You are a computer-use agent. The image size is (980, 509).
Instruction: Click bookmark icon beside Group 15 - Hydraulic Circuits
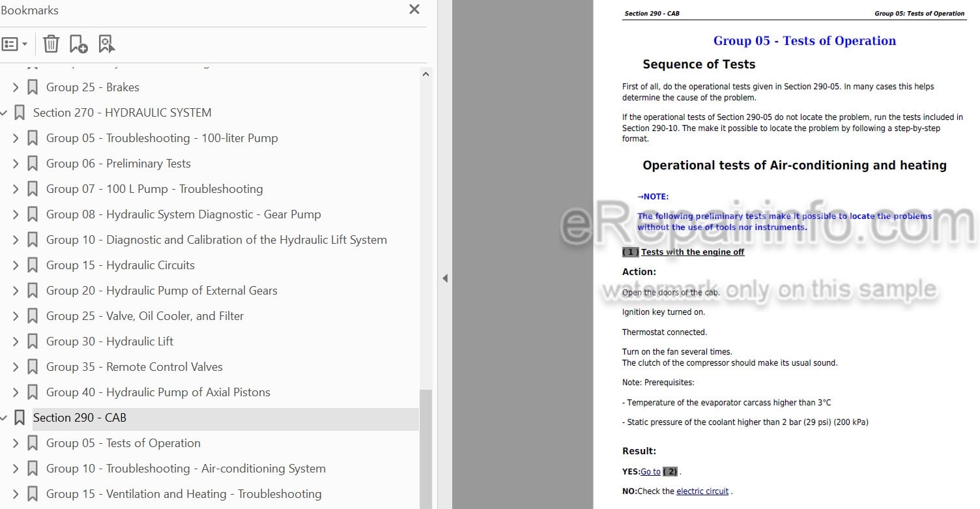click(x=33, y=265)
